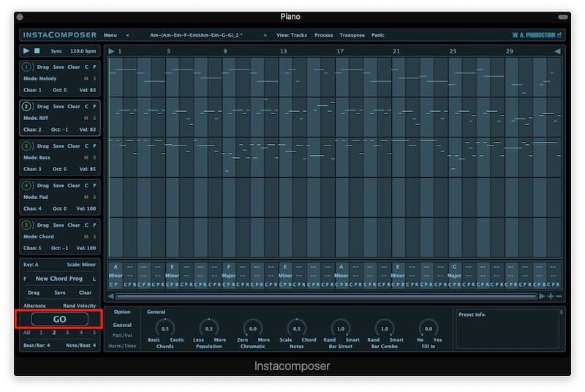Open the Mode: Pad selector
The height and width of the screenshot is (392, 585).
35,197
